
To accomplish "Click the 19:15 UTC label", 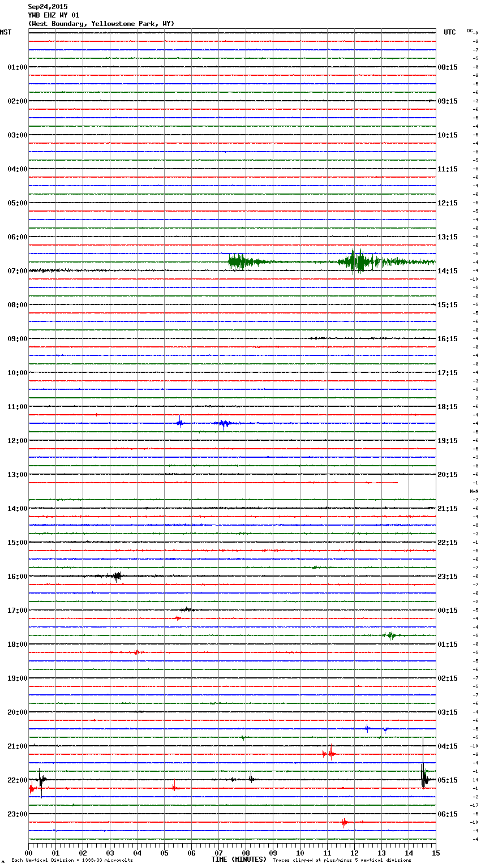I will coord(448,441).
